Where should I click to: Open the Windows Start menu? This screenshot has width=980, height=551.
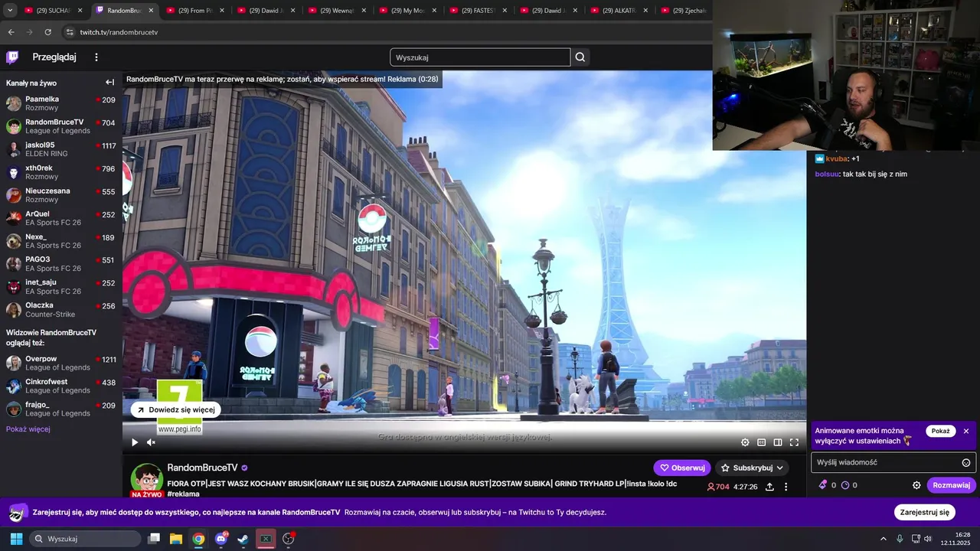(x=16, y=539)
